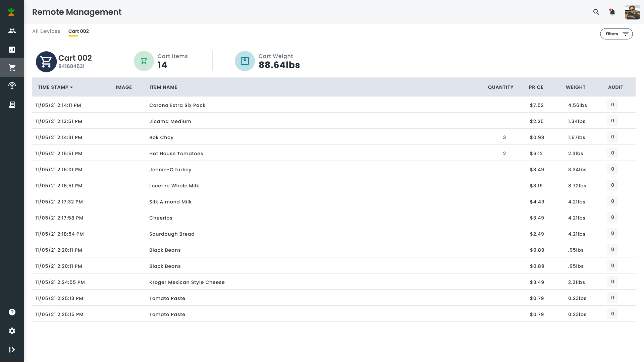Viewport: 644px width, 362px height.
Task: Open the receipts icon in sidebar
Action: (12, 105)
